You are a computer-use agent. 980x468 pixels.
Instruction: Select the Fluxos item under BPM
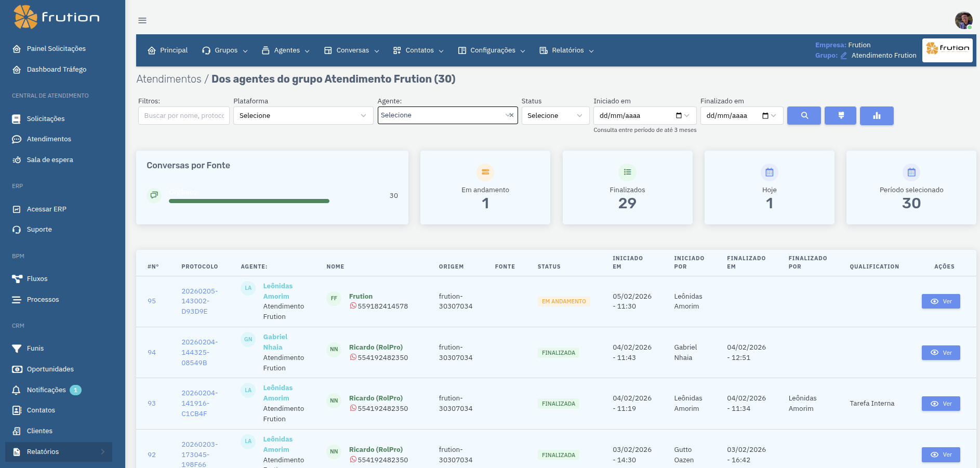coord(36,278)
